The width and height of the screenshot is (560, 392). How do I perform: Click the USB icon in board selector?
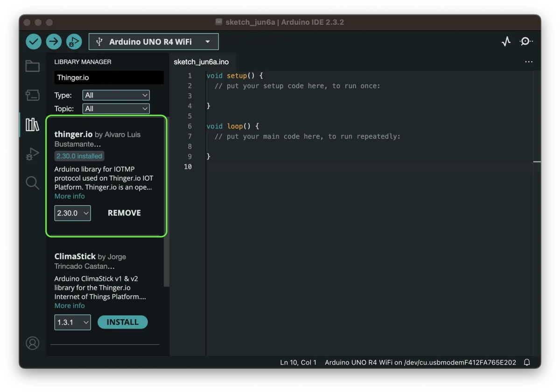click(99, 42)
